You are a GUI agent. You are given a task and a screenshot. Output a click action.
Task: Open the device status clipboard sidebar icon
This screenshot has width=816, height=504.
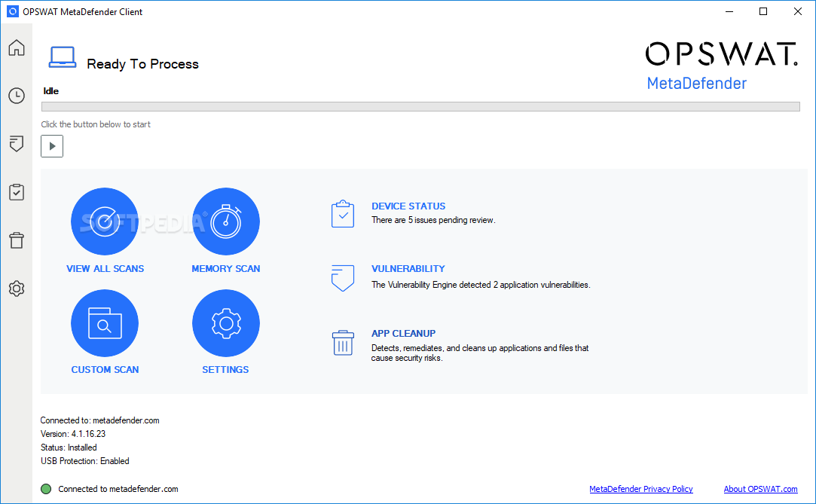coord(17,192)
